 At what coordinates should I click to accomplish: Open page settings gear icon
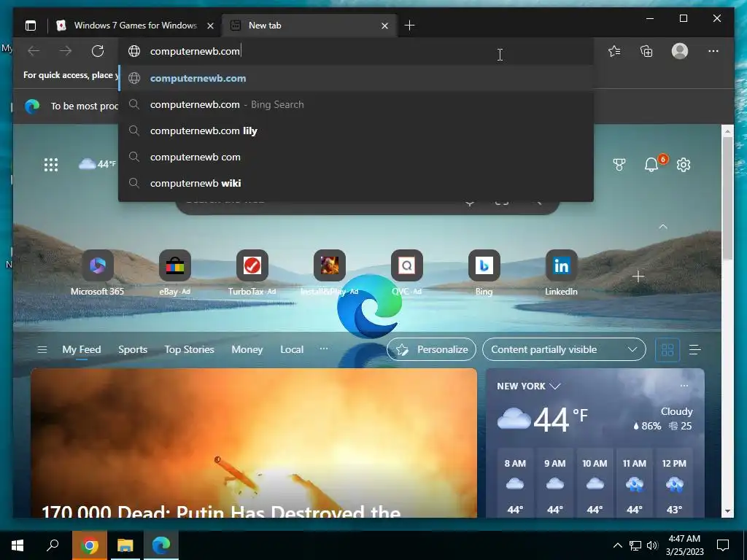point(684,165)
